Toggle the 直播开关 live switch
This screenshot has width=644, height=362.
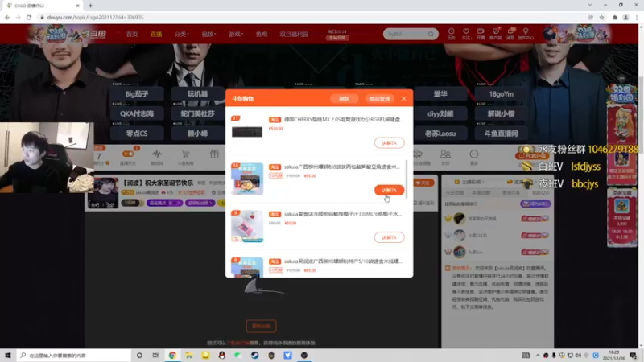coord(128,154)
